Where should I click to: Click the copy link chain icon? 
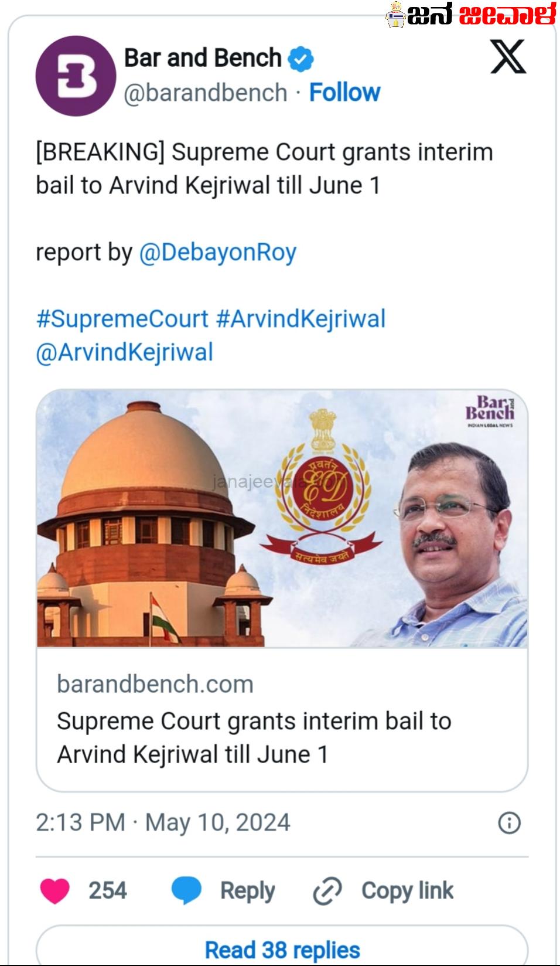pyautogui.click(x=327, y=891)
